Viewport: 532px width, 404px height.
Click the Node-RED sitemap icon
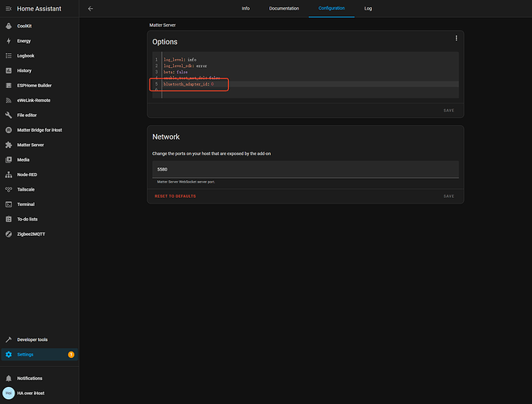click(x=8, y=175)
